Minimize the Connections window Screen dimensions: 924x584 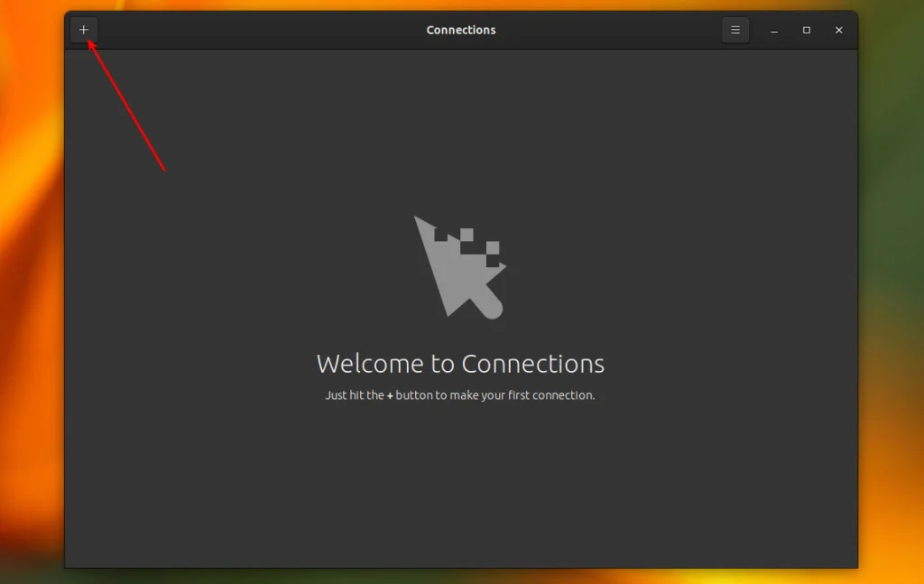tap(774, 30)
